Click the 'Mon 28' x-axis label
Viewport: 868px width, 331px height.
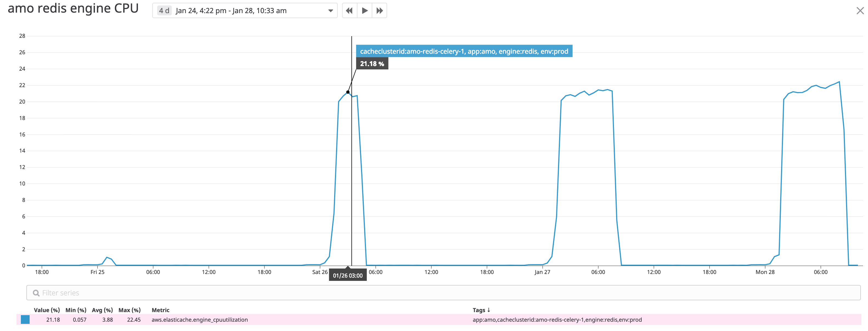pos(765,272)
